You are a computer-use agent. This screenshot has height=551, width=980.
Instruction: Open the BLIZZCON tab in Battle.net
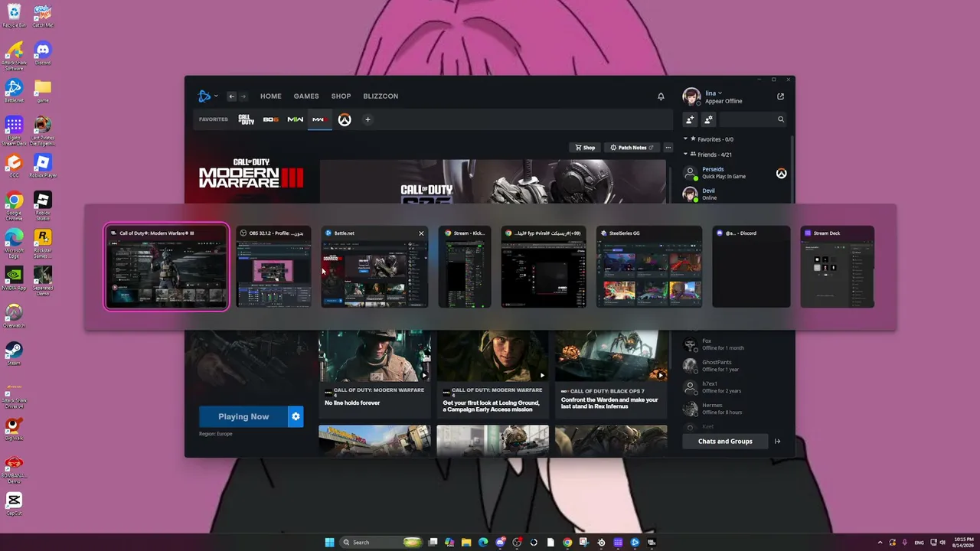[x=381, y=96]
